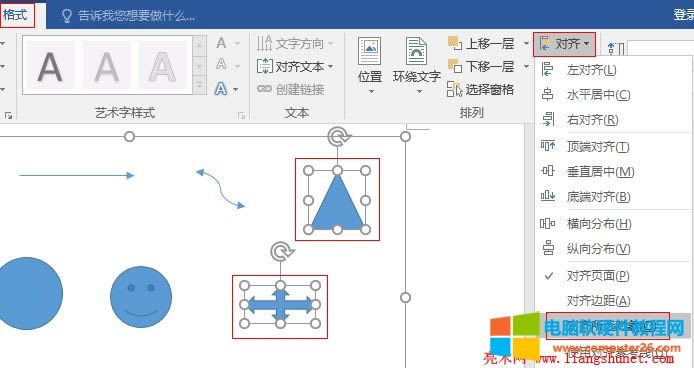Select the third outlined WordArt style
Viewport: 694px width, 368px height.
(x=162, y=66)
